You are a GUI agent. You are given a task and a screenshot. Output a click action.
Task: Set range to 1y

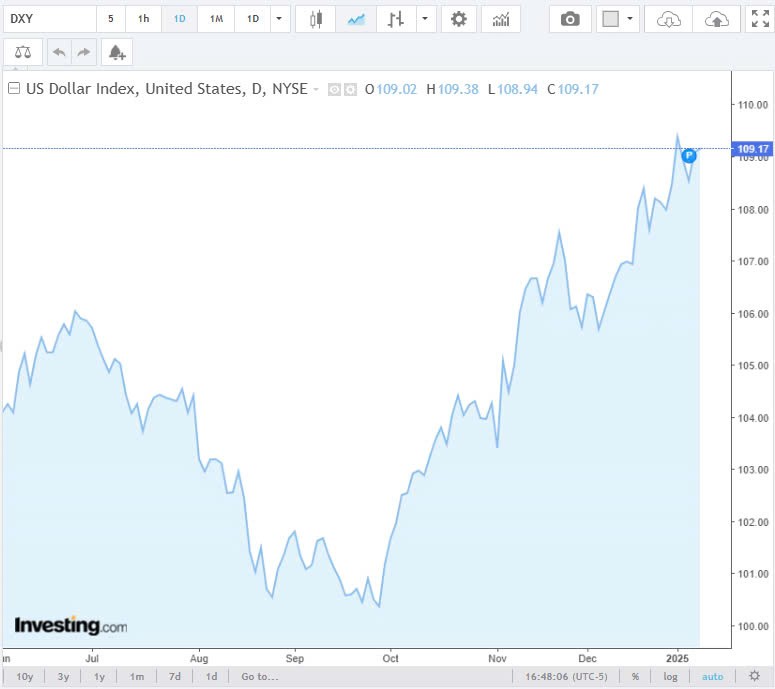pyautogui.click(x=99, y=676)
